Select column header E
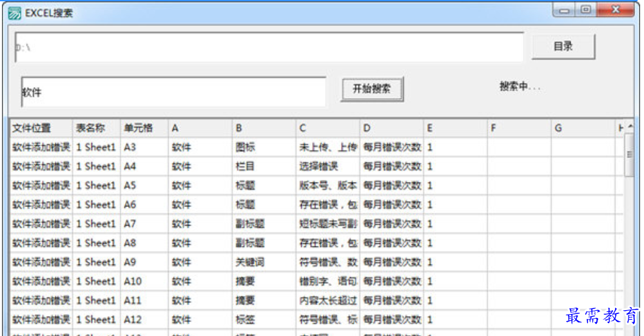Image resolution: width=644 pixels, height=336 pixels. click(456, 128)
